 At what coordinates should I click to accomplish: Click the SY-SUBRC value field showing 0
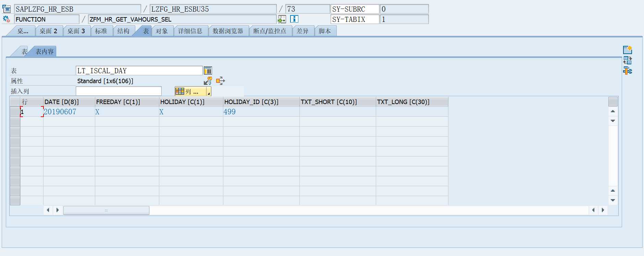click(404, 9)
